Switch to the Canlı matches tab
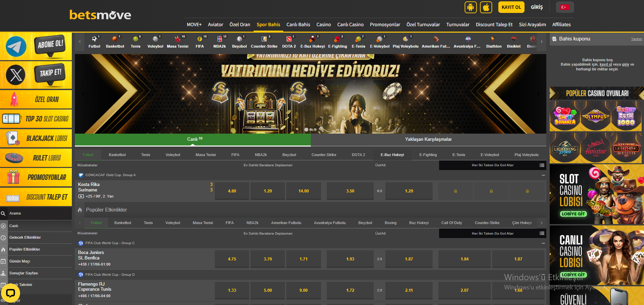 click(x=193, y=139)
